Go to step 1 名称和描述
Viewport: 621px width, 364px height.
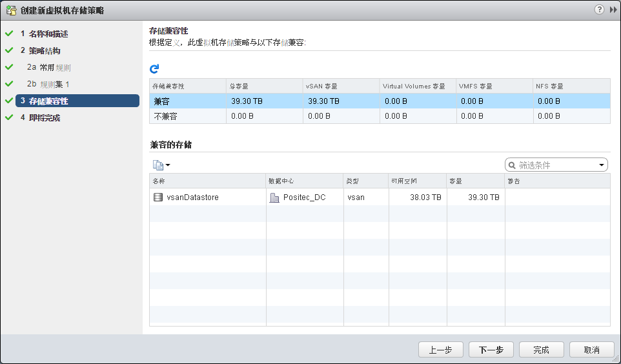45,34
